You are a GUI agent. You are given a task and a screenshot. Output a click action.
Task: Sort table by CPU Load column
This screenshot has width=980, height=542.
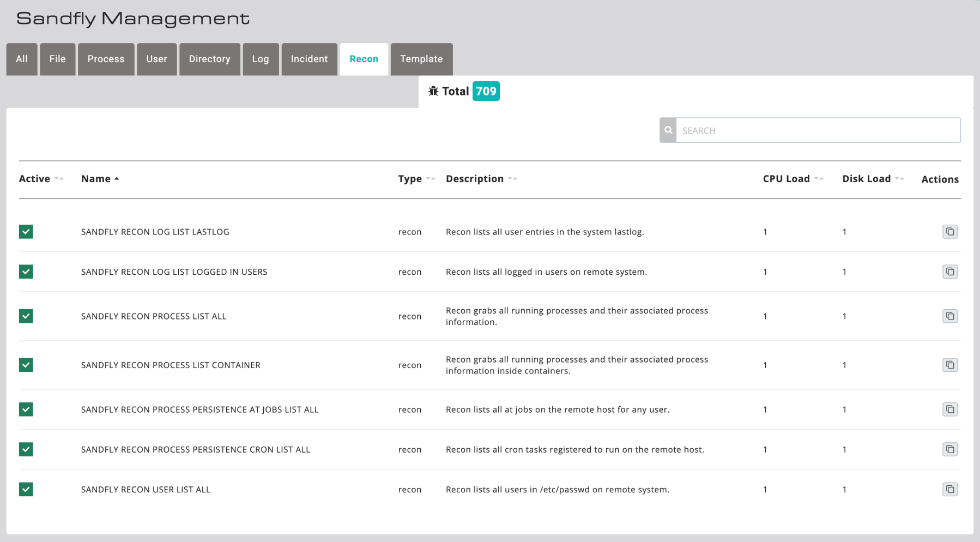click(793, 179)
